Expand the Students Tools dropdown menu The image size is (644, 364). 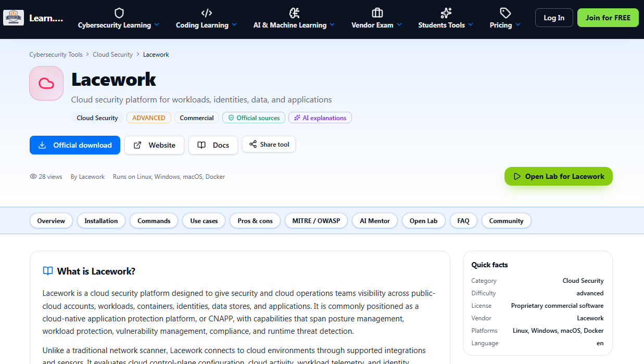point(446,25)
